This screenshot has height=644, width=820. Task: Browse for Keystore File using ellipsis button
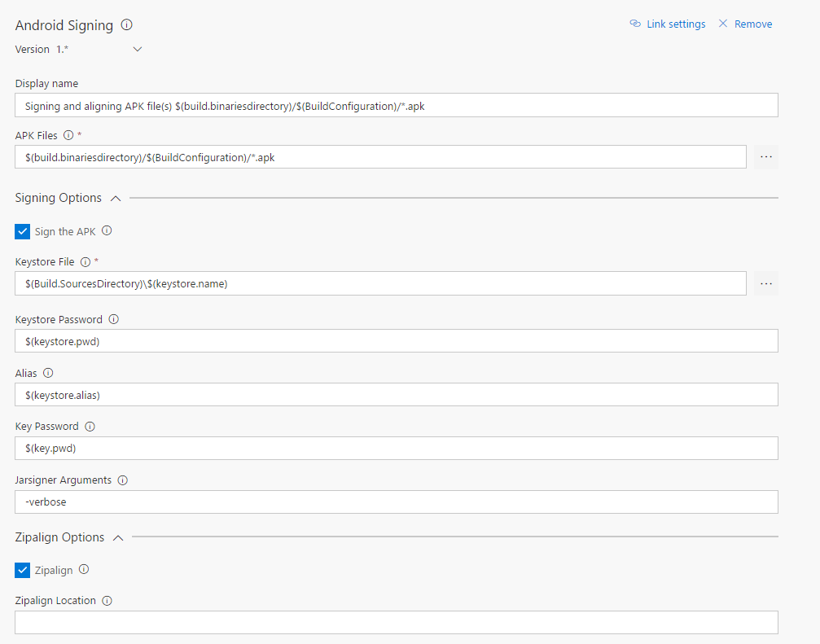coord(765,283)
